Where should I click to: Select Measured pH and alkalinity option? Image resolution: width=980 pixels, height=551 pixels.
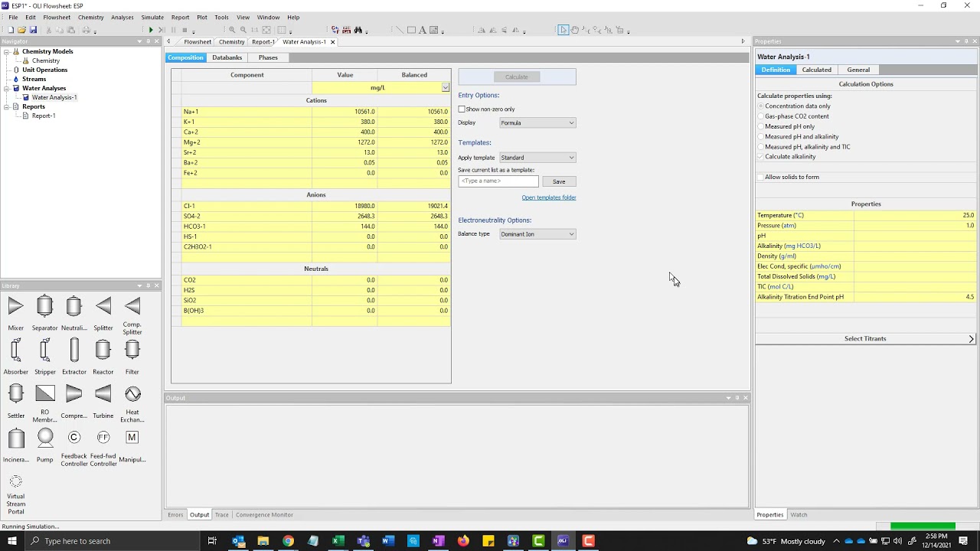pyautogui.click(x=760, y=137)
